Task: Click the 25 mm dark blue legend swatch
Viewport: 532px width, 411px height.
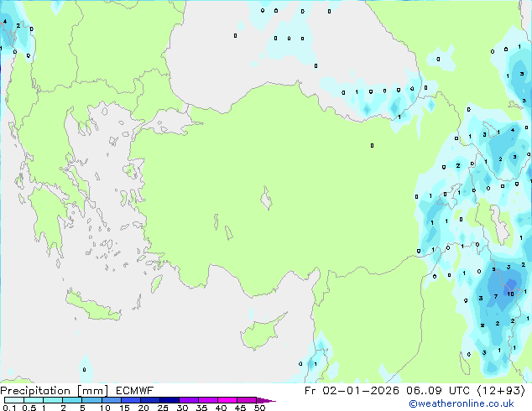Action: [x=170, y=400]
